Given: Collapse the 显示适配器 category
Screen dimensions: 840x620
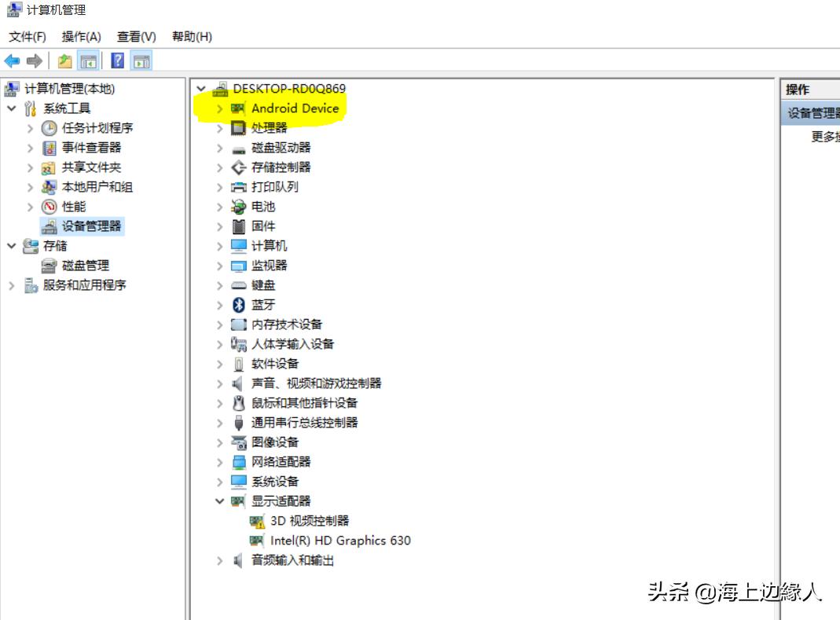Looking at the screenshot, I should point(220,501).
